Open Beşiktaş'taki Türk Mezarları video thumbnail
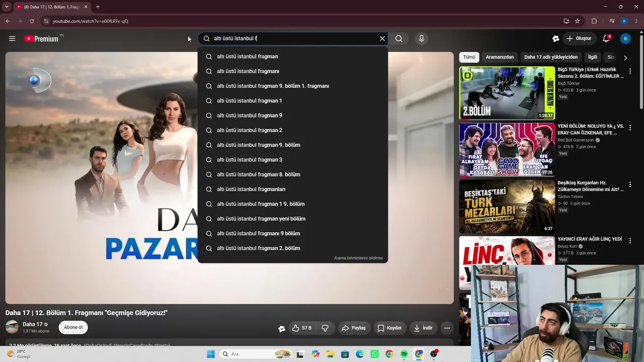 pyautogui.click(x=507, y=207)
